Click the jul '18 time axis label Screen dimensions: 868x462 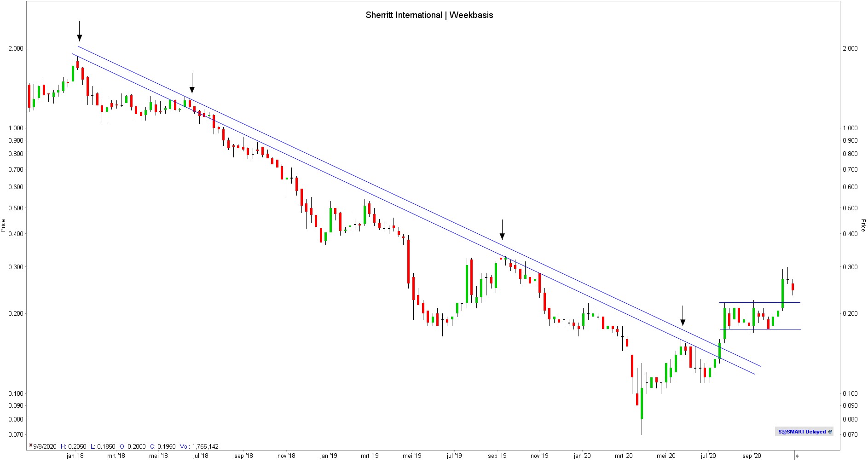(201, 456)
